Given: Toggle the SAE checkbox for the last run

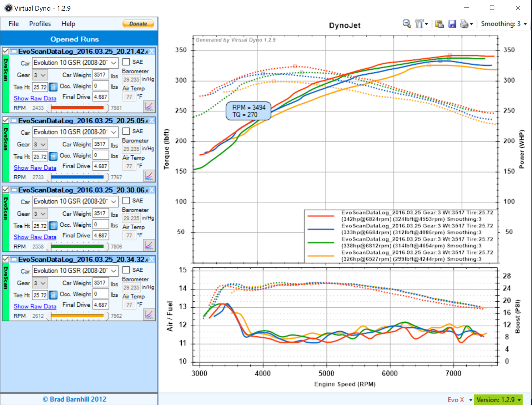Looking at the screenshot, I should (x=126, y=270).
